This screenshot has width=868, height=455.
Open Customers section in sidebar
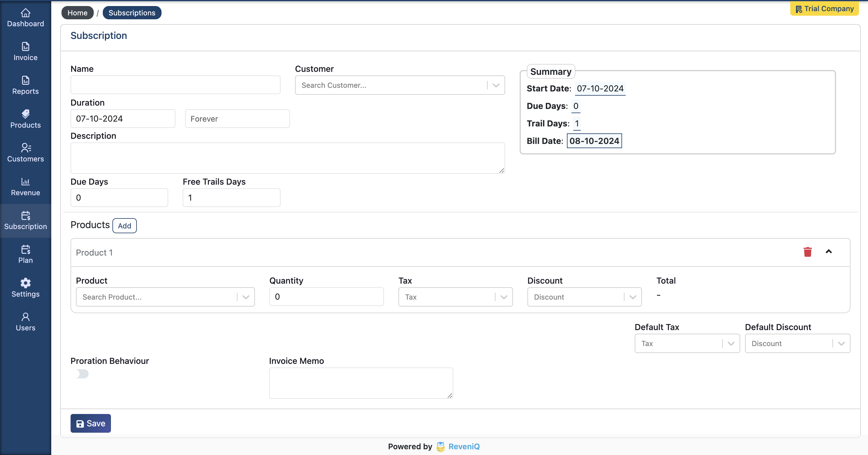(x=25, y=153)
